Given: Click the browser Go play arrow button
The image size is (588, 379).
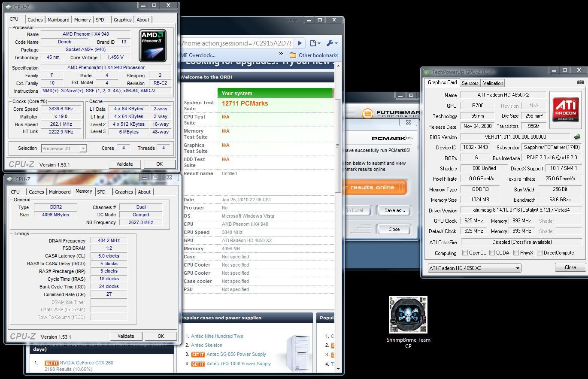Looking at the screenshot, I should pyautogui.click(x=300, y=43).
